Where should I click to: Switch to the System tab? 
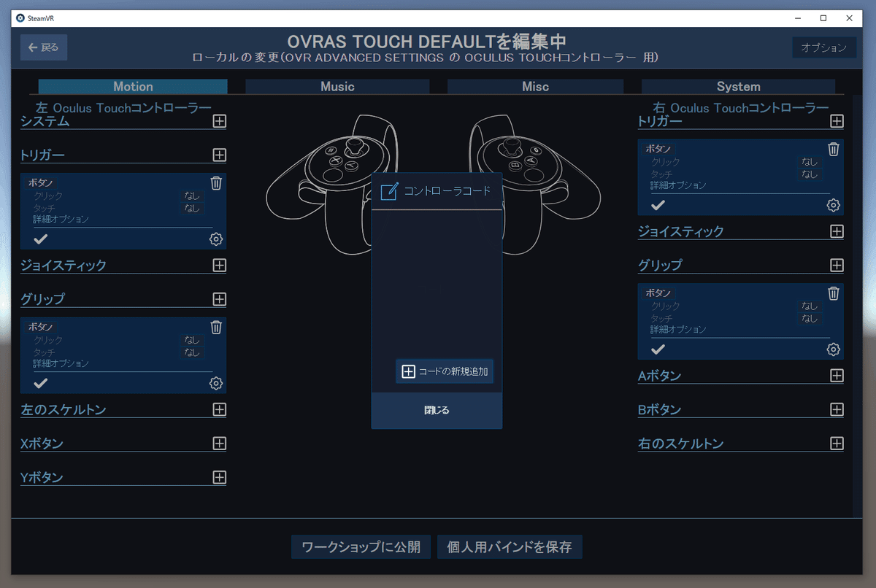[738, 86]
